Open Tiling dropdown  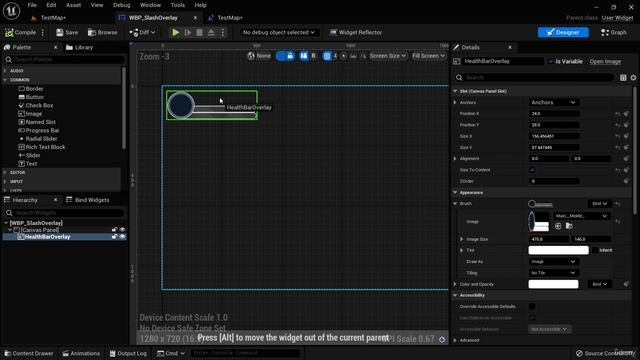coord(553,273)
